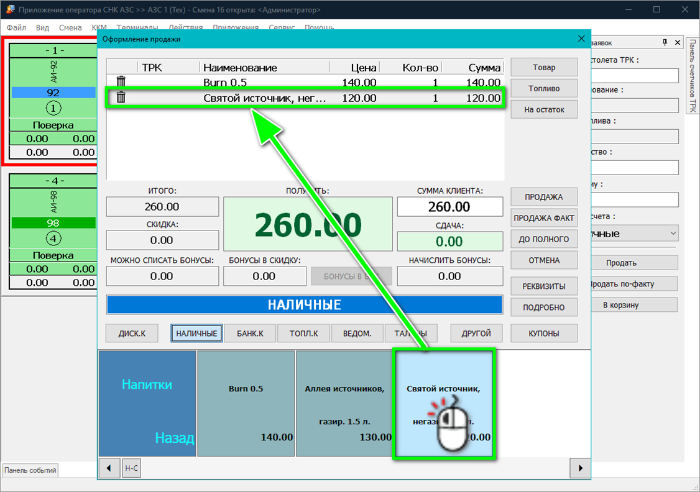The height and width of the screenshot is (492, 700).
Task: Expand payment type dropdown in right panel
Action: point(670,233)
